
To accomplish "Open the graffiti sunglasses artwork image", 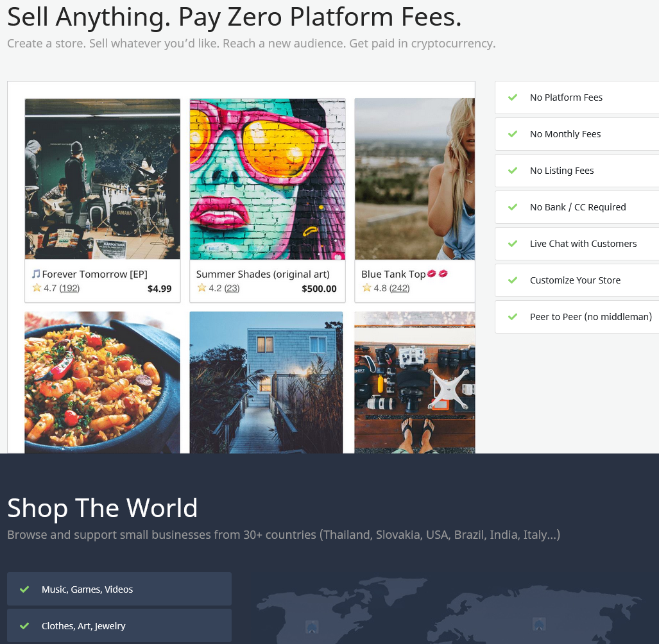I will pos(268,179).
